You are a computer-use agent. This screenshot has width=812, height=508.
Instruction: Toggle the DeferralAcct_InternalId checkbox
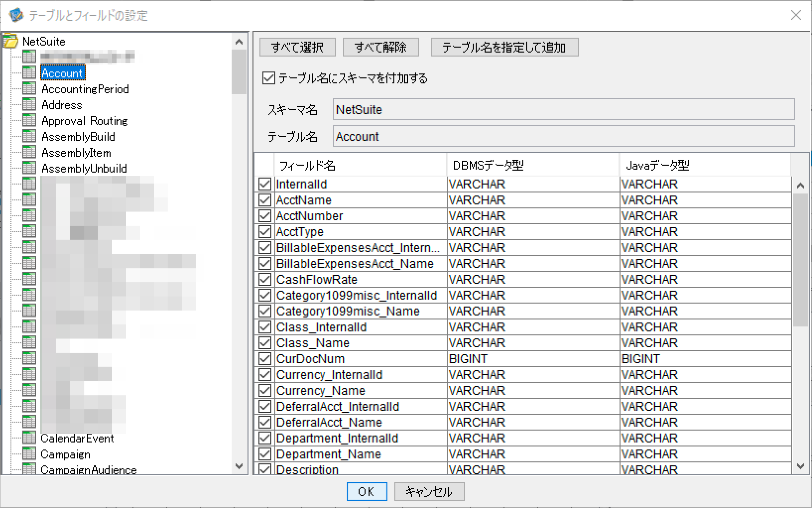[x=265, y=406]
